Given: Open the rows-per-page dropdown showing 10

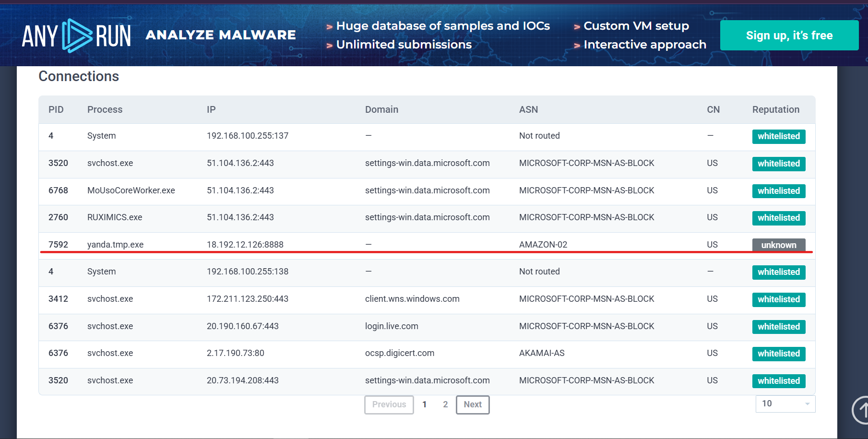Looking at the screenshot, I should pyautogui.click(x=785, y=403).
